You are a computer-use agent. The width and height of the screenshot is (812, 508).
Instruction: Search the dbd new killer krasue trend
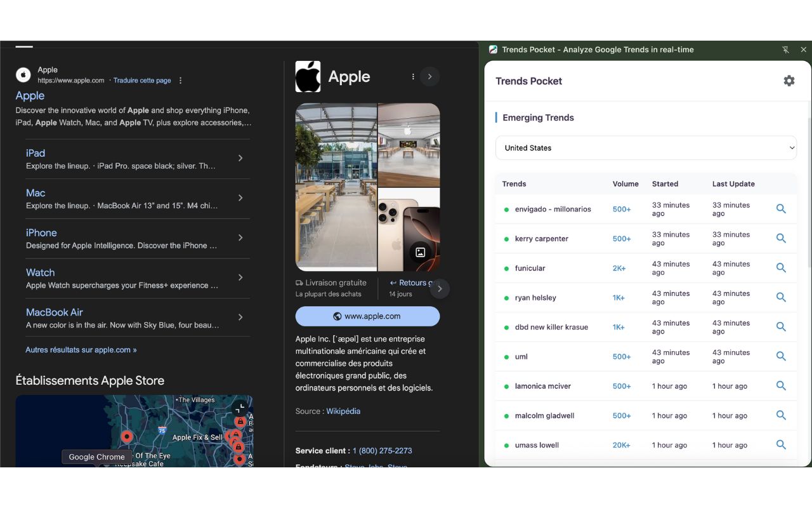pyautogui.click(x=781, y=327)
